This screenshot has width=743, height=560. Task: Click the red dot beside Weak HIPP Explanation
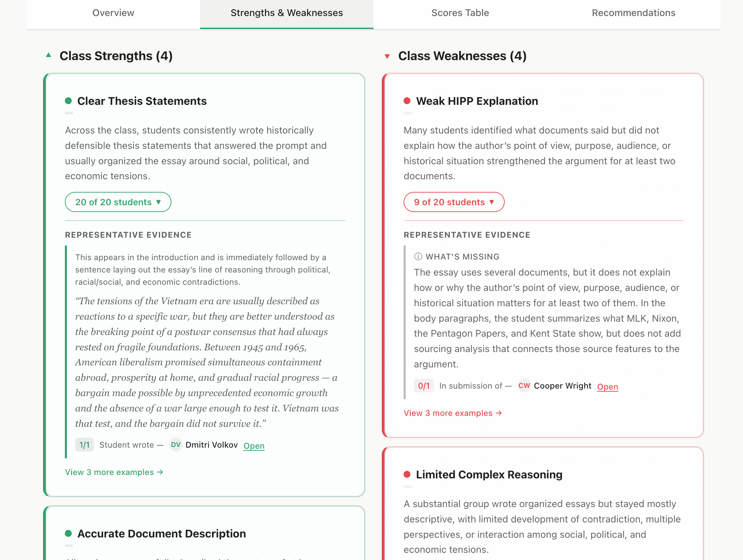pyautogui.click(x=407, y=101)
